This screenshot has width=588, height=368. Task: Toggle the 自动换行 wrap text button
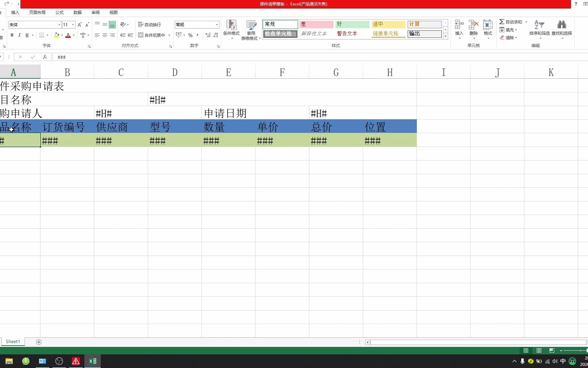(x=149, y=25)
